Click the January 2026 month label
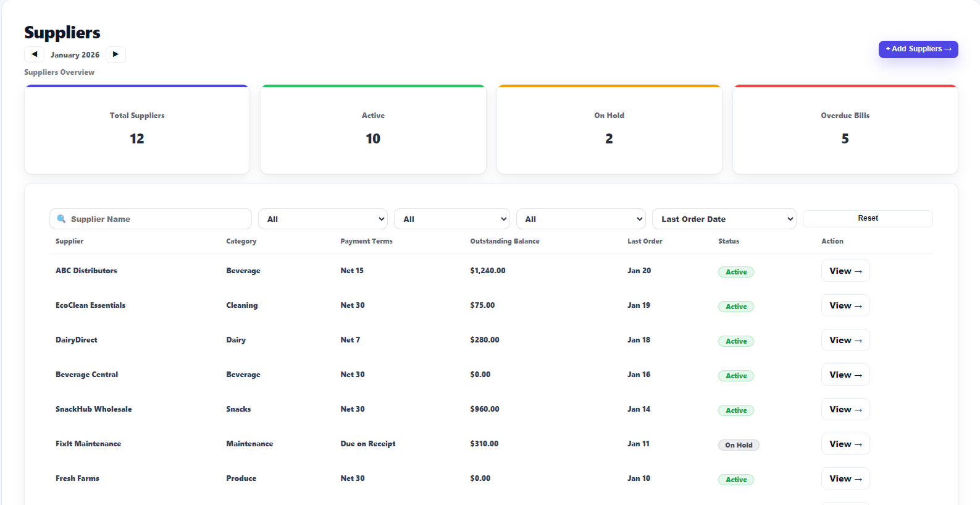The width and height of the screenshot is (980, 505). 75,55
